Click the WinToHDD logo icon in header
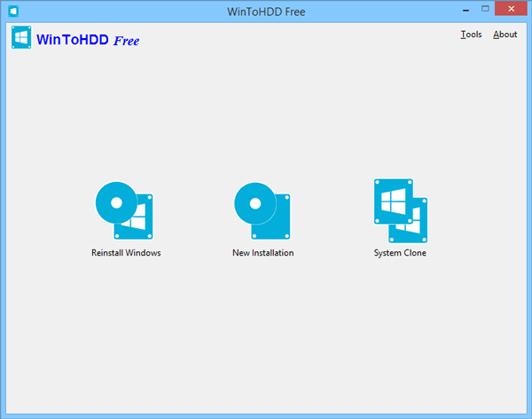532x419 pixels. tap(21, 37)
